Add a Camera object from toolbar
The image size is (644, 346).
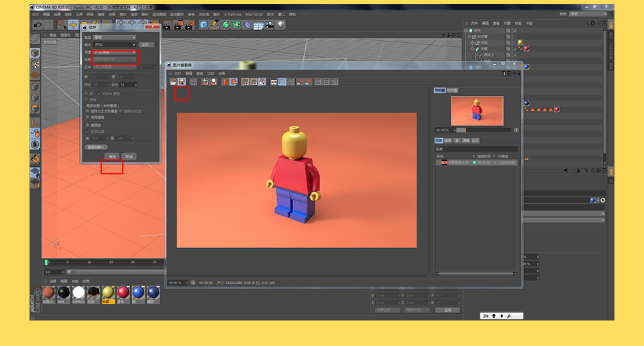pos(270,25)
